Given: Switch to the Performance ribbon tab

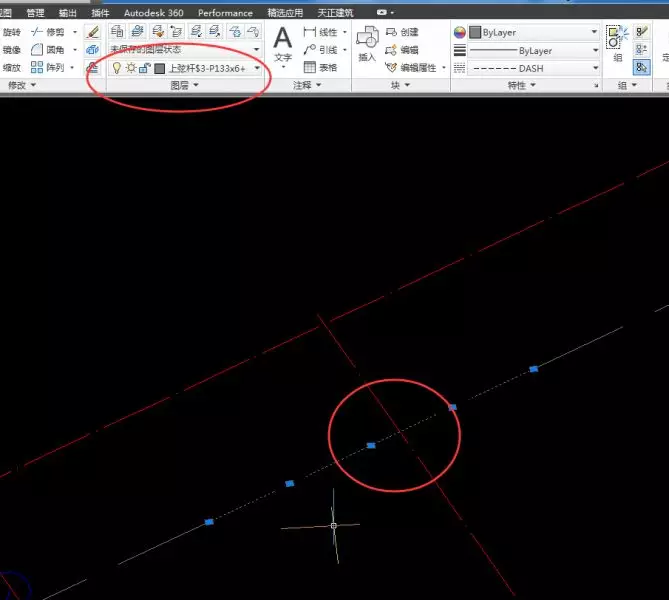Looking at the screenshot, I should [225, 13].
